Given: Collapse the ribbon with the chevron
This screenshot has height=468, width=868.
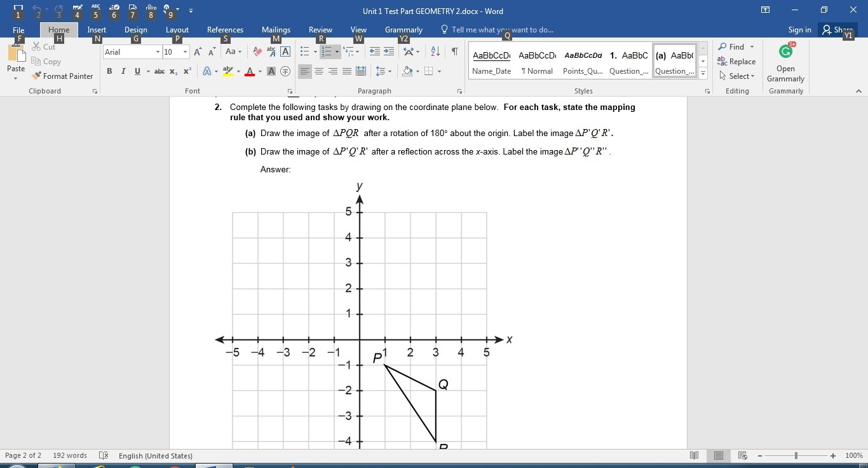Looking at the screenshot, I should [x=858, y=92].
